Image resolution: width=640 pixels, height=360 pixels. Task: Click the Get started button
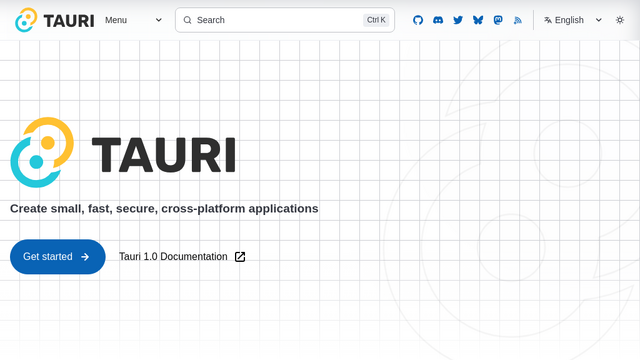coord(58,257)
